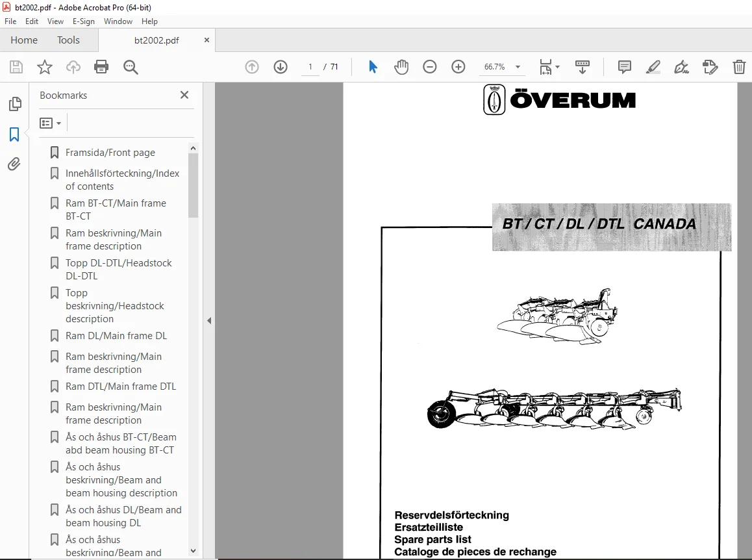Switch to the Tools tab

(68, 40)
